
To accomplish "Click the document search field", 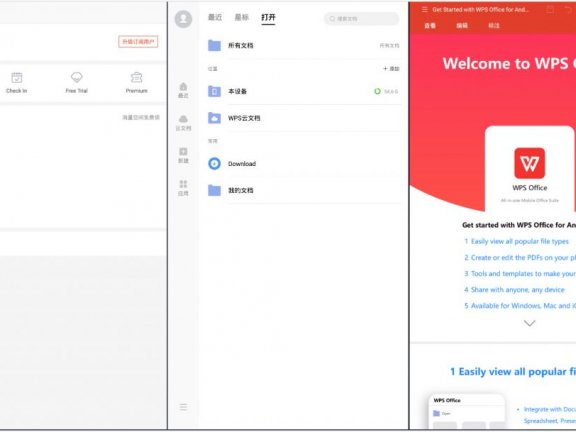I will [x=361, y=18].
